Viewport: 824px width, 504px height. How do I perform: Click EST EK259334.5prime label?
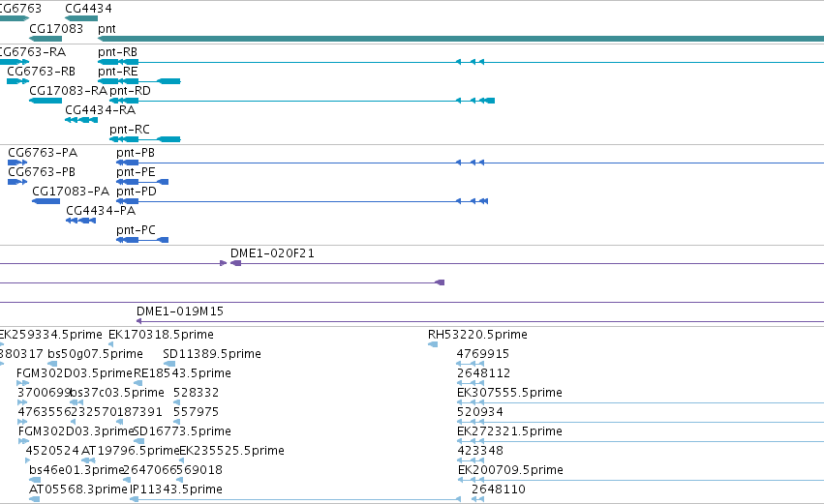click(x=51, y=335)
